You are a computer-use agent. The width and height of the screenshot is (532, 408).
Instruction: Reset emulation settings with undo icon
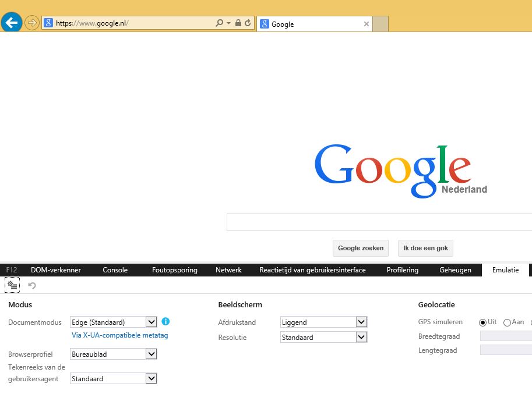coord(32,286)
